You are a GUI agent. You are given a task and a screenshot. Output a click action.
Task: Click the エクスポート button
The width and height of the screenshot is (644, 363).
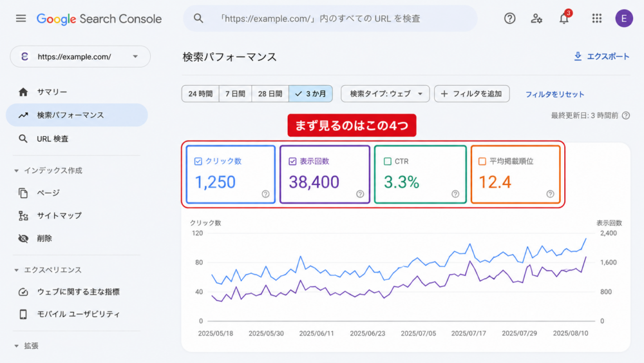[601, 56]
